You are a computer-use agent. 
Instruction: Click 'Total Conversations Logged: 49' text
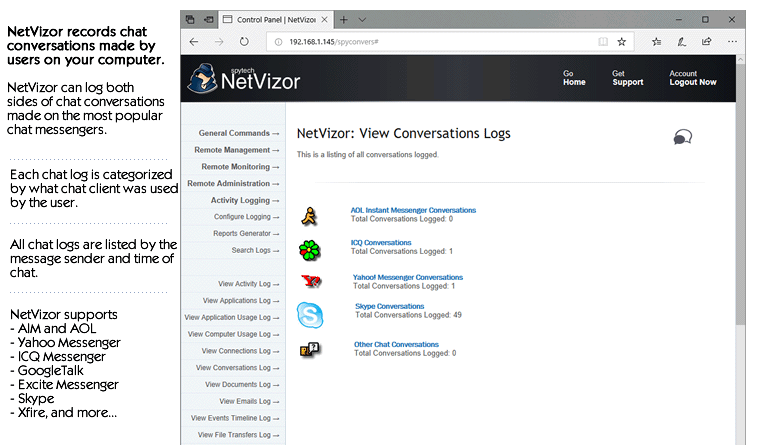pos(408,315)
